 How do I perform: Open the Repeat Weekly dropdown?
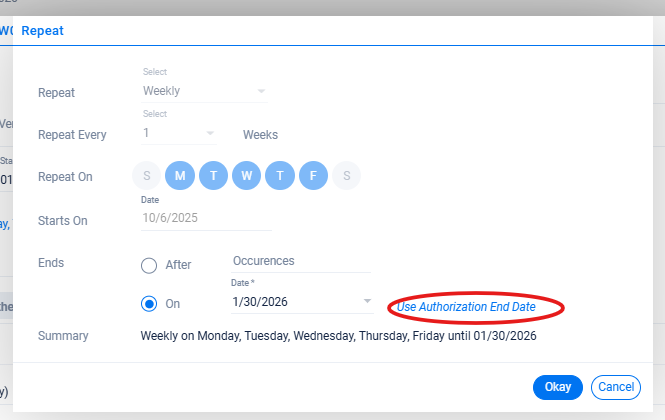(x=204, y=91)
